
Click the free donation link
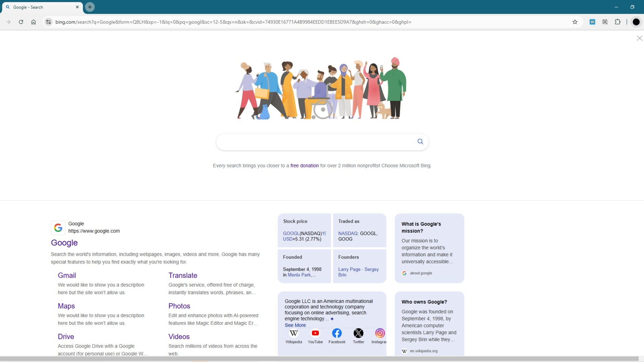pyautogui.click(x=304, y=165)
